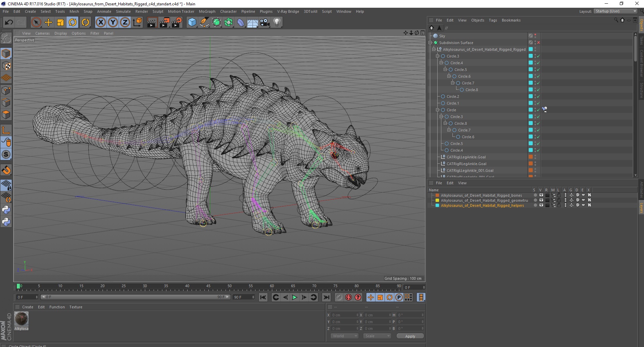Screen dimensions: 644x347
Task: Open Edit Render Settings icon
Action: 177,23
